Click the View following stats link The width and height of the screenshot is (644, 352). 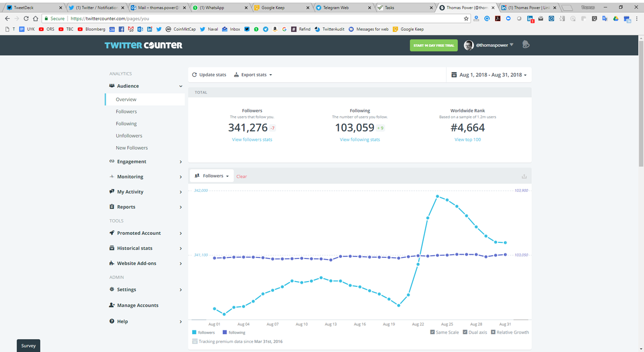tap(360, 140)
